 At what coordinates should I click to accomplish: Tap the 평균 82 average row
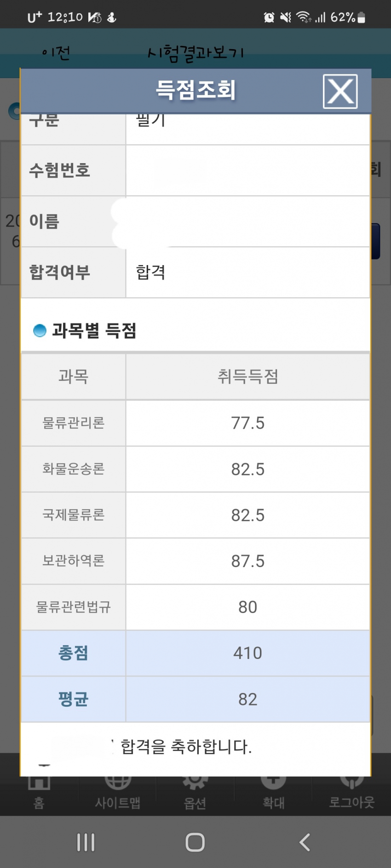(195, 699)
